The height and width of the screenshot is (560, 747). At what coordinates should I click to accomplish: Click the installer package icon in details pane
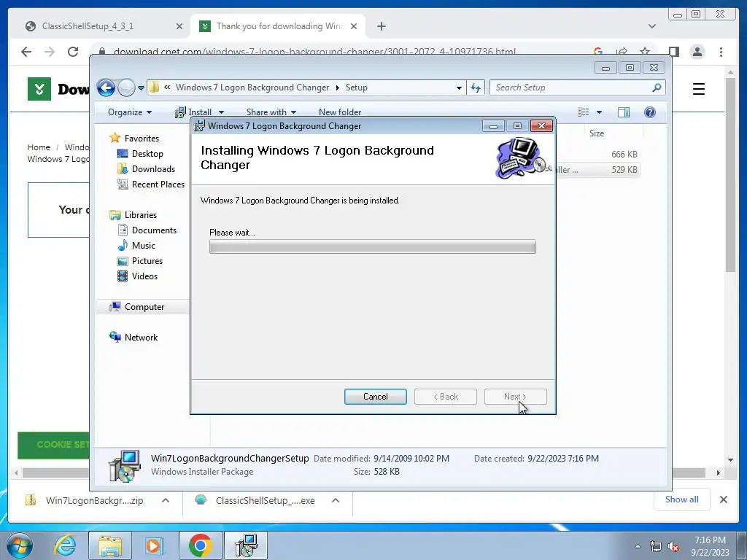[125, 465]
